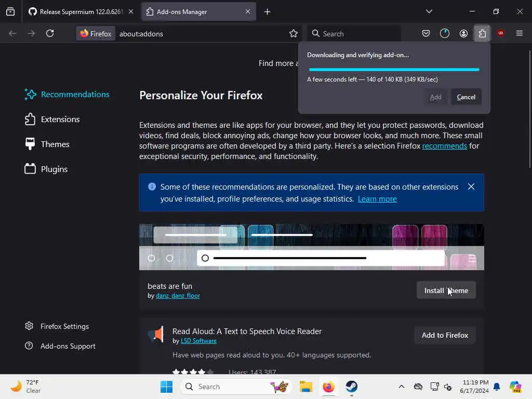The image size is (532, 399).
Task: Click the page vertical scrollbar
Action: 529,109
